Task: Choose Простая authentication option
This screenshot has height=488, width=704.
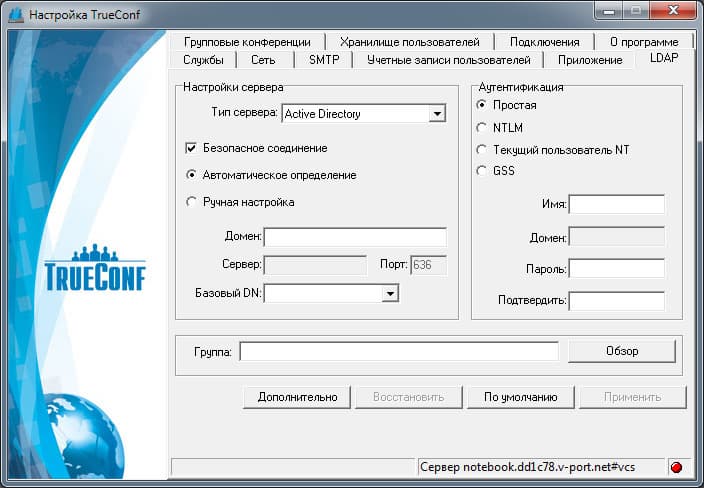Action: [481, 105]
